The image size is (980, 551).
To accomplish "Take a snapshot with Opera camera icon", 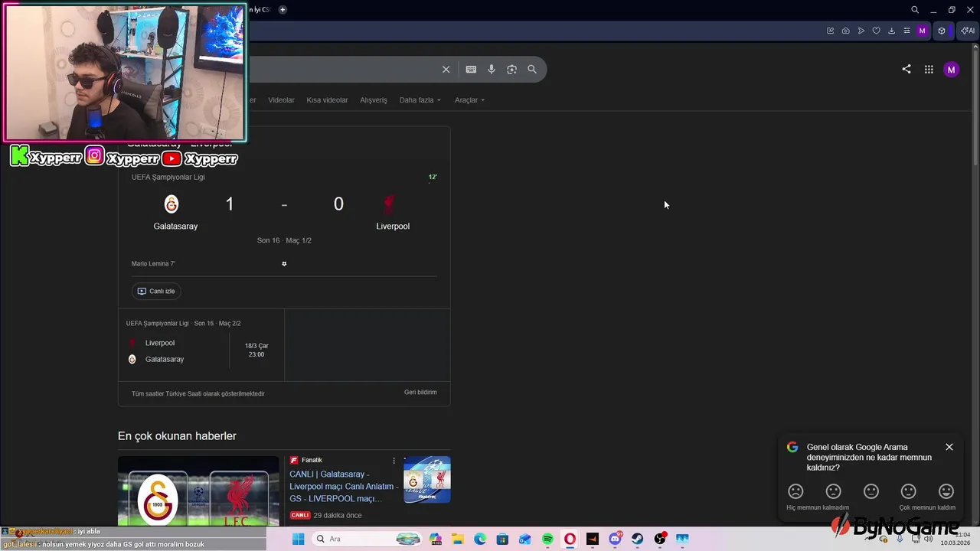I will tap(845, 31).
